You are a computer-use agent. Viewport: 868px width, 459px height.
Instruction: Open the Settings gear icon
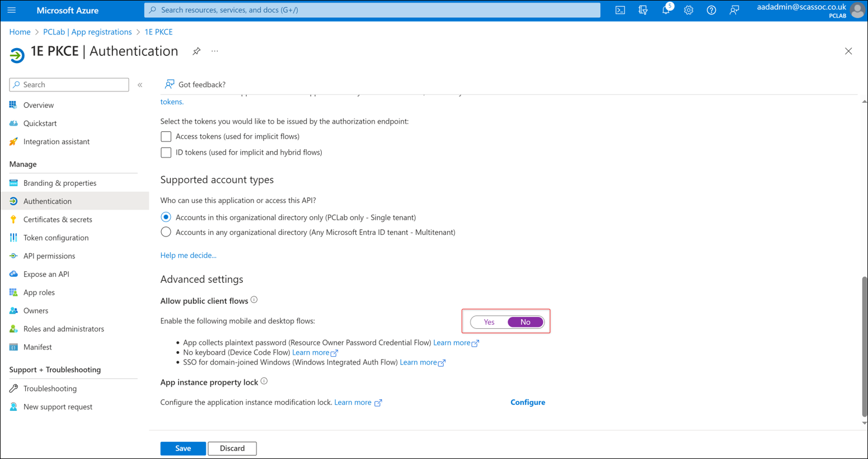pos(688,10)
